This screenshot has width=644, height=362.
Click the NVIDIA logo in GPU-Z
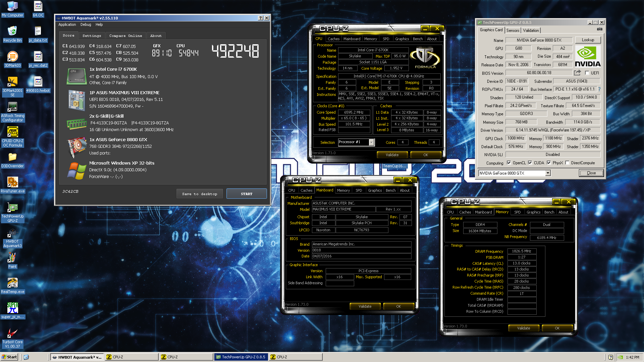(588, 56)
